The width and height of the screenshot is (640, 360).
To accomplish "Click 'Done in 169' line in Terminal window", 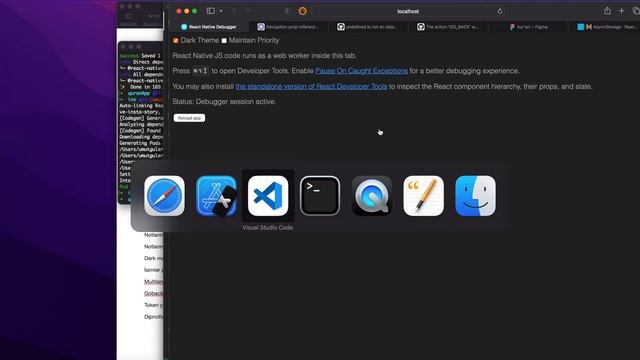I will coord(141,87).
